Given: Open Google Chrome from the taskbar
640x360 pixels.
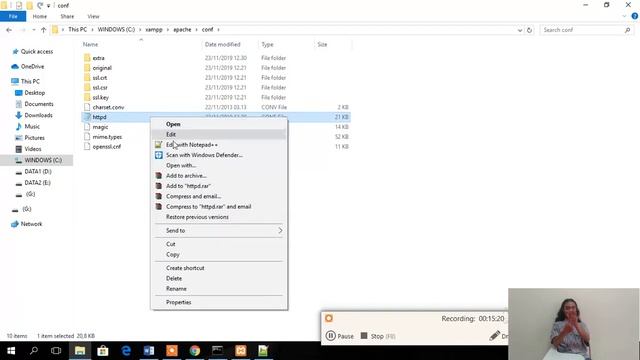Looking at the screenshot, I should [x=195, y=351].
